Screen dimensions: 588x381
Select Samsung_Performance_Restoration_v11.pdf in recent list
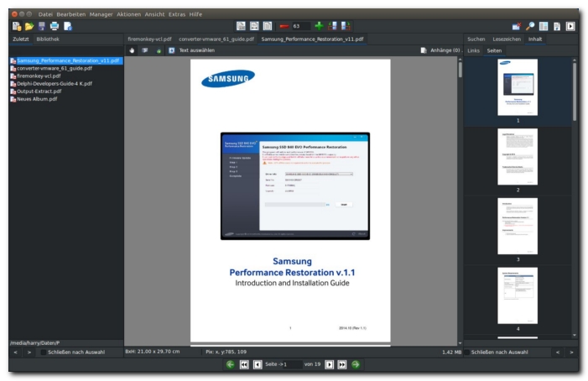pos(66,60)
